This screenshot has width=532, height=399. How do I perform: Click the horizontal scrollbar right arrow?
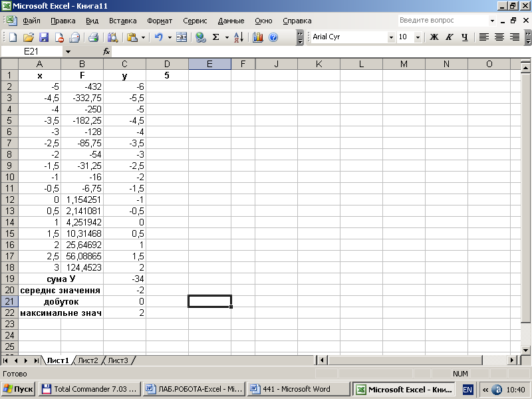pyautogui.click(x=512, y=360)
